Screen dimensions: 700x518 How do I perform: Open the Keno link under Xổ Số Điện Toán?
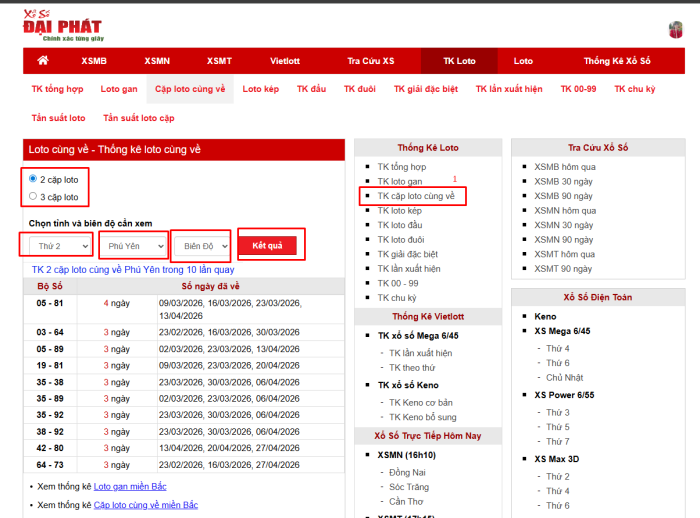point(545,316)
